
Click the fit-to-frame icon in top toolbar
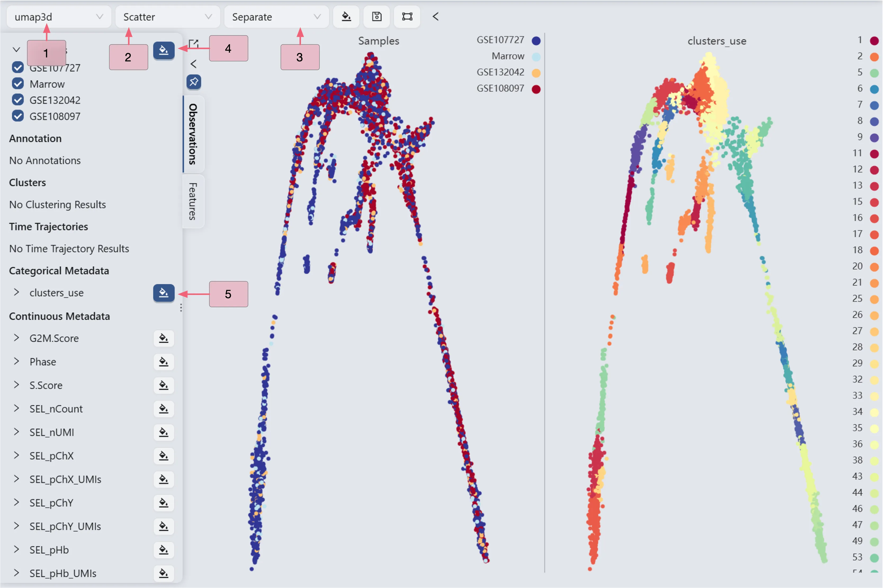(x=407, y=17)
